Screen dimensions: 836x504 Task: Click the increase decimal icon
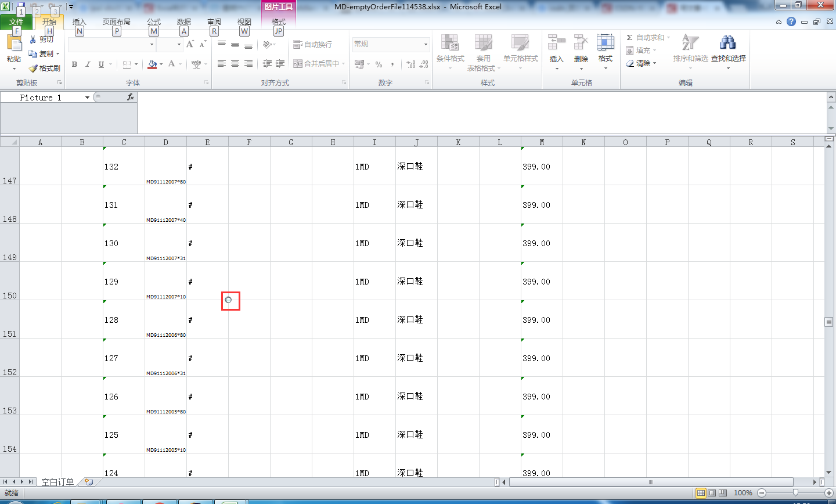(x=410, y=64)
